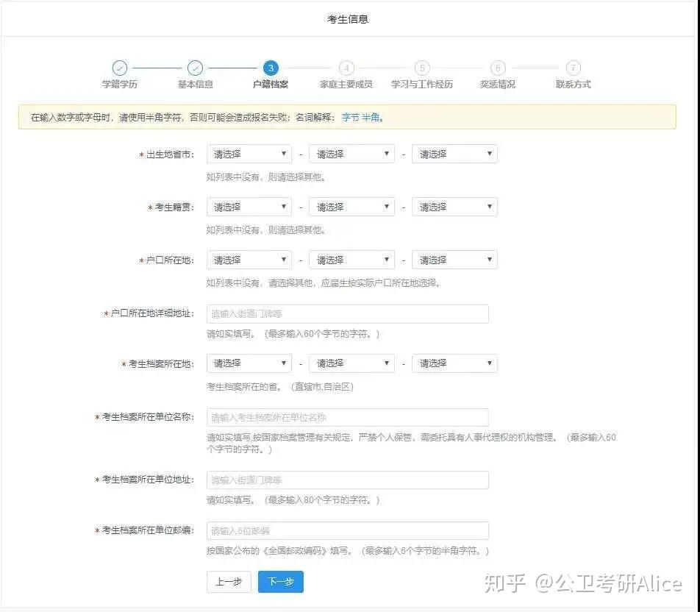
Task: Open the 半角 glossary link
Action: [371, 118]
